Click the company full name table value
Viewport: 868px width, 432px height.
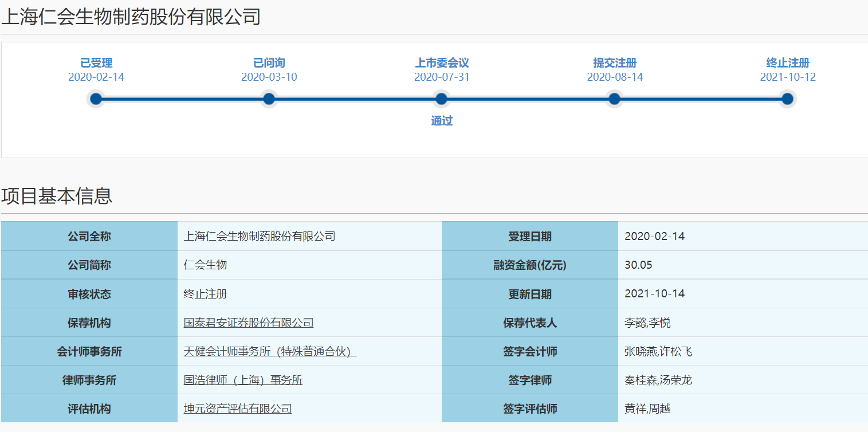(260, 236)
